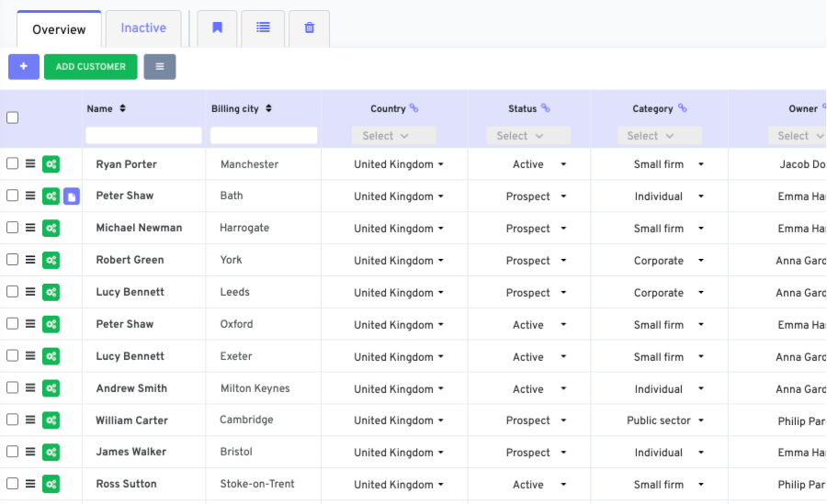Click the ADD CUSTOMER button

coord(91,67)
